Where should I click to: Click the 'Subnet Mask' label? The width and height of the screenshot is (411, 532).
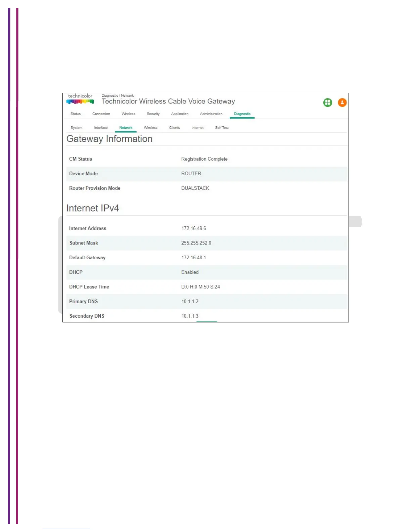coord(84,243)
